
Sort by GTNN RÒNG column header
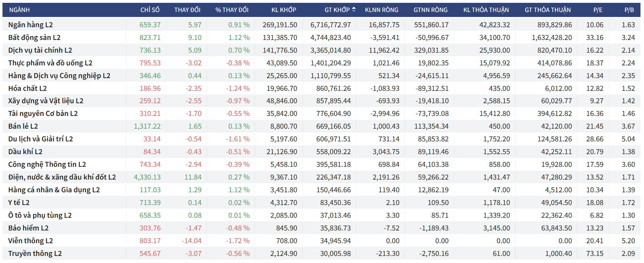point(430,10)
